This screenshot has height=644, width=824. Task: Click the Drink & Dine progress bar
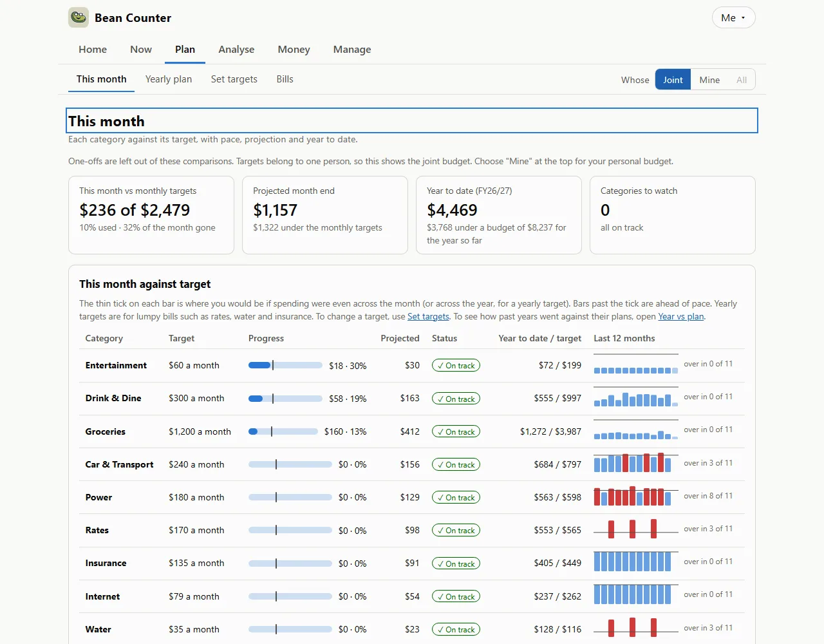(x=285, y=399)
